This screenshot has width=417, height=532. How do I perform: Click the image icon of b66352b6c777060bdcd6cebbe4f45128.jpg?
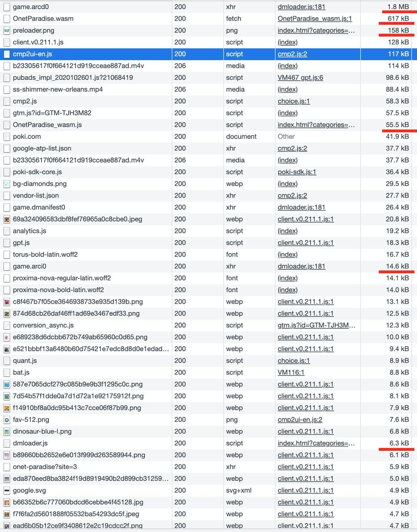point(7,502)
